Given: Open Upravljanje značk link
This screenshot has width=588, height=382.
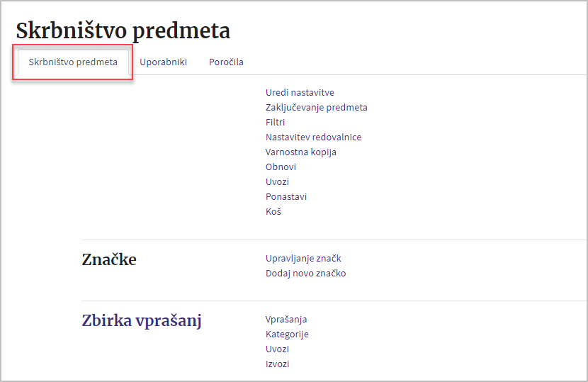Looking at the screenshot, I should [303, 259].
